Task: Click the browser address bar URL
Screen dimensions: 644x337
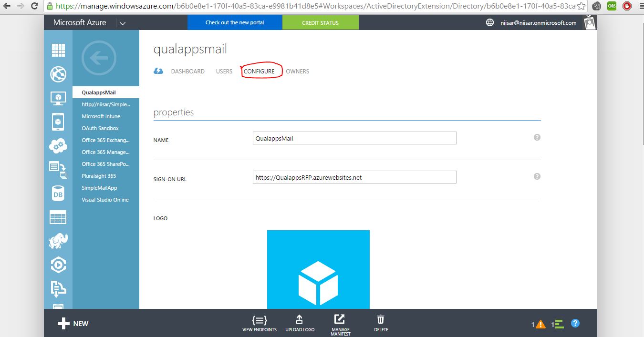Action: 315,7
